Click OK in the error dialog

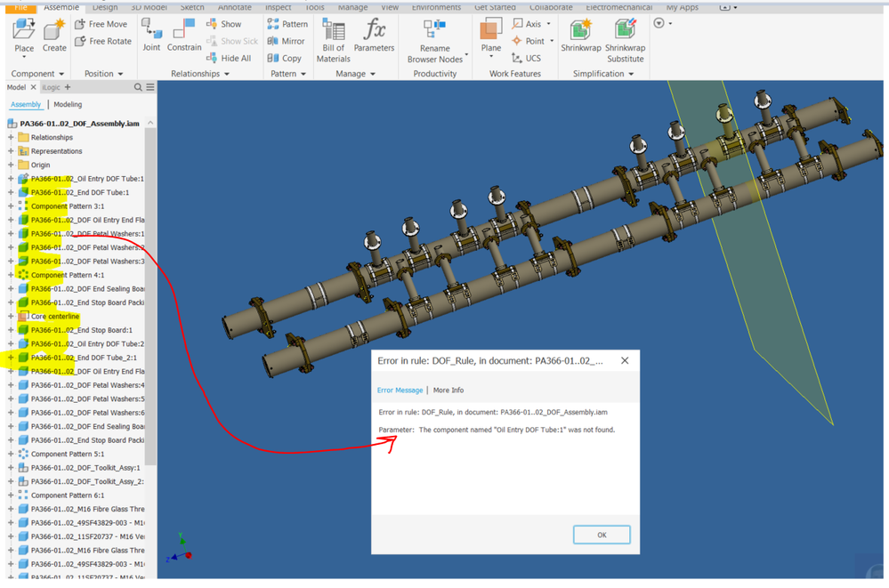click(x=602, y=535)
